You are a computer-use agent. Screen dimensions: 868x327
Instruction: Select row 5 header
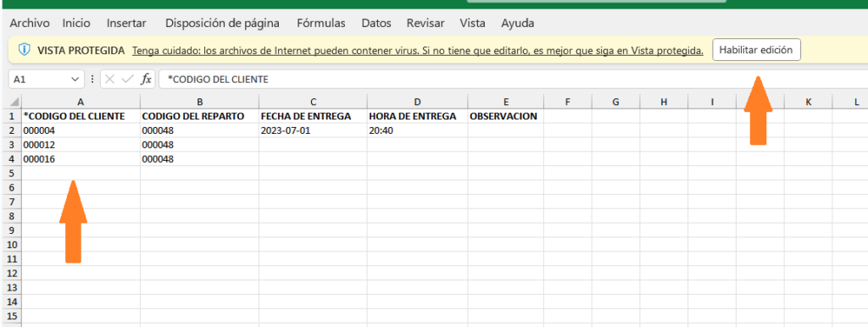pos(12,173)
